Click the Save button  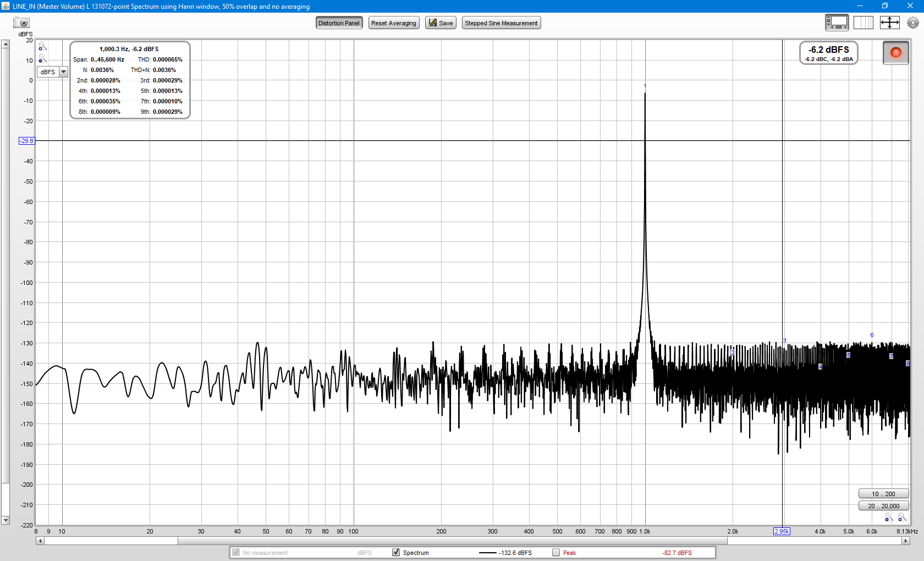point(441,23)
